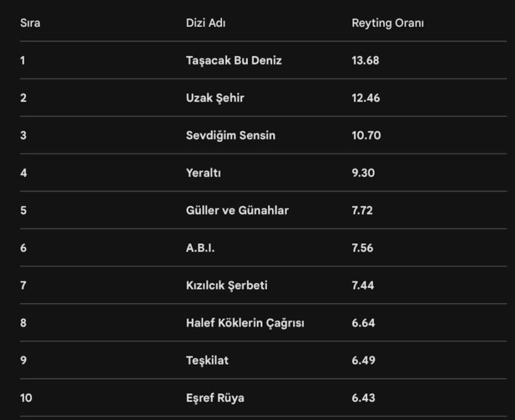Select the 6.64 rating cell
The image size is (515, 420).
coord(363,323)
